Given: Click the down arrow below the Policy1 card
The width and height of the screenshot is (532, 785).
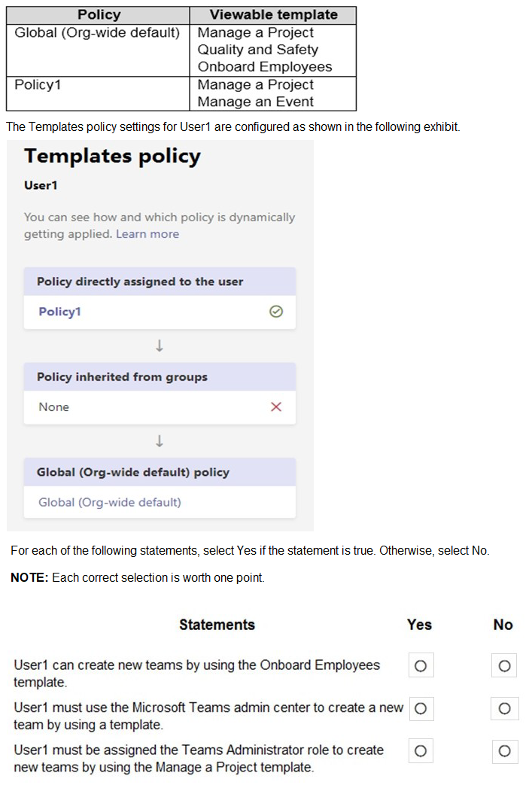Looking at the screenshot, I should [x=160, y=345].
